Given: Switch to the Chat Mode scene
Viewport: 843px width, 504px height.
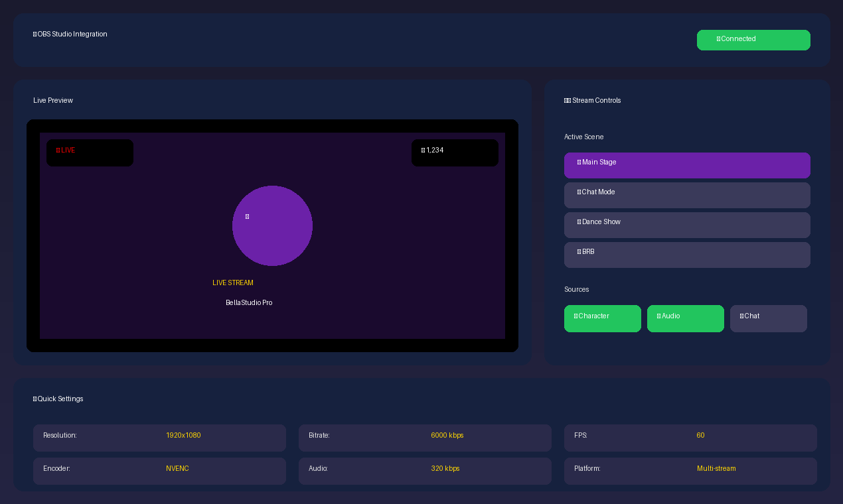Looking at the screenshot, I should (687, 195).
